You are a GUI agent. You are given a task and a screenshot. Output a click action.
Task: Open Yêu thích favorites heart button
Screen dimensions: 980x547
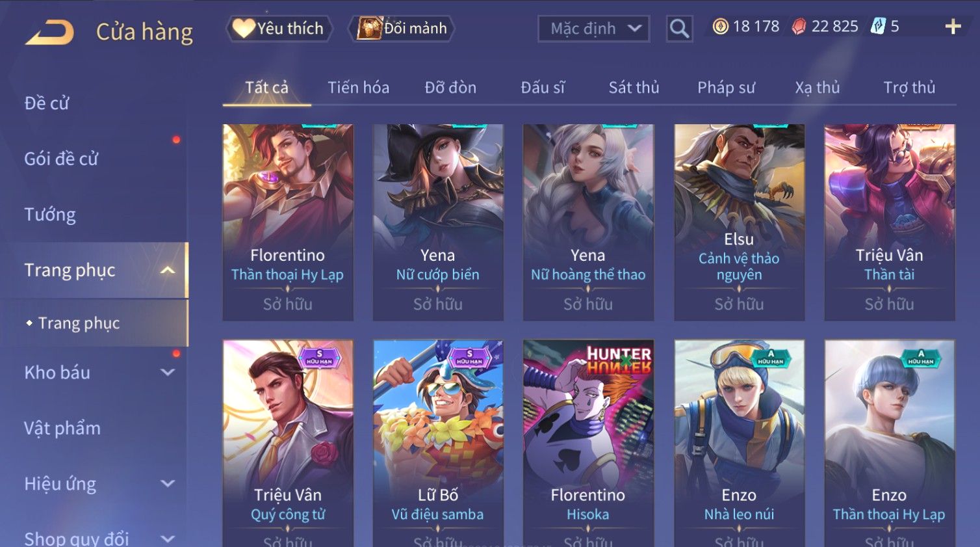point(279,29)
